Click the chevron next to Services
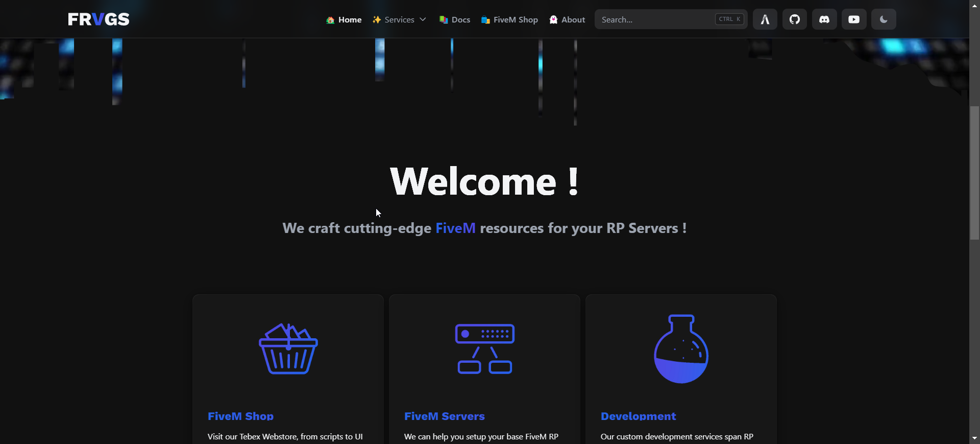 tap(423, 19)
